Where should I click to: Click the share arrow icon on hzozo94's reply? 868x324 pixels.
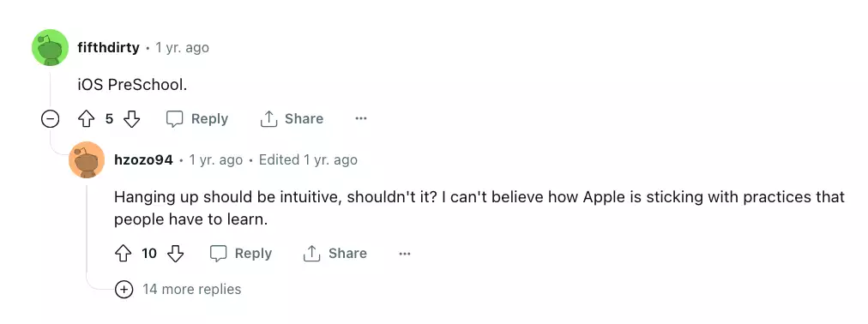coord(311,254)
